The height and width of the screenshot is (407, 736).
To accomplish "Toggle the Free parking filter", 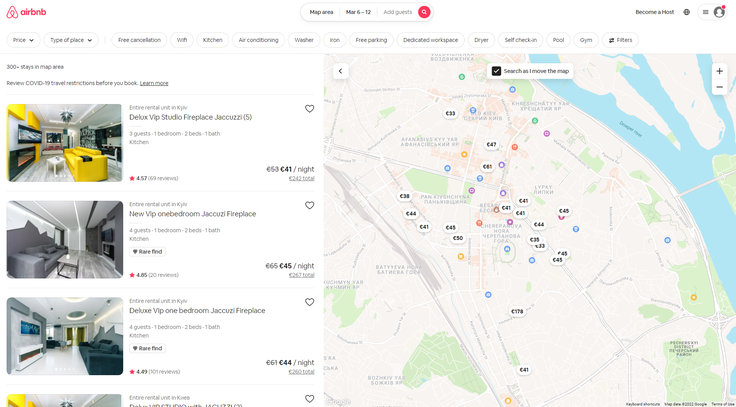I will (x=371, y=40).
